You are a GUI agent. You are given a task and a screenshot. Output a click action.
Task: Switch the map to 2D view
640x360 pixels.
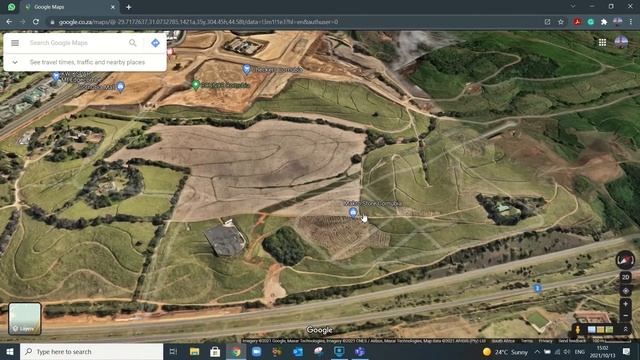coord(625,278)
